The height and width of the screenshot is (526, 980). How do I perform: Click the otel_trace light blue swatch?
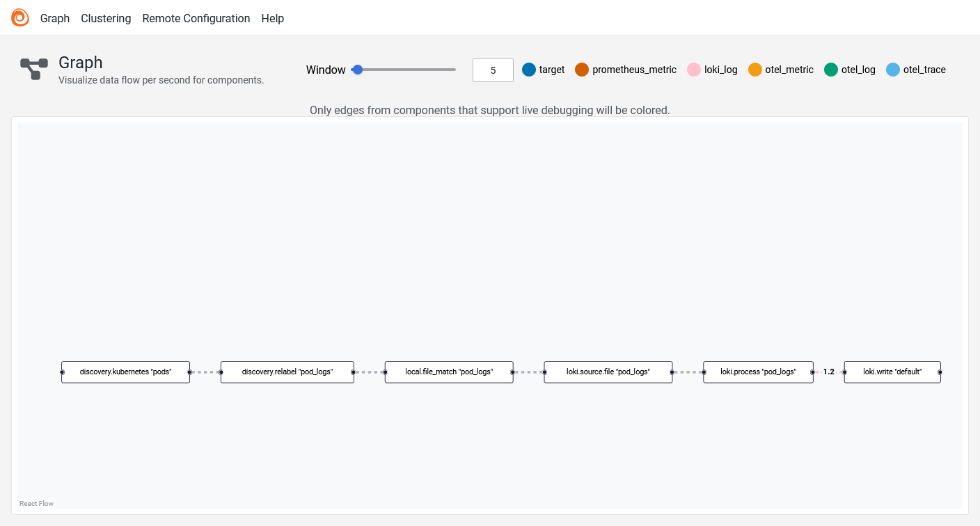[x=893, y=70]
